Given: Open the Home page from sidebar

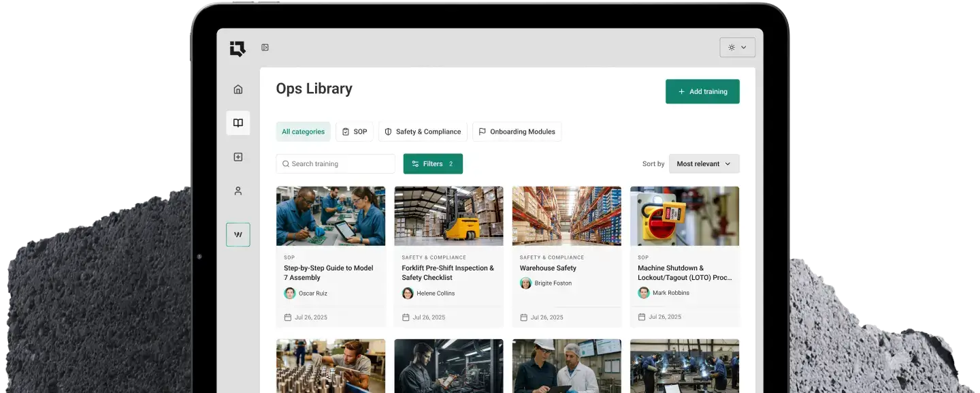Looking at the screenshot, I should (238, 89).
